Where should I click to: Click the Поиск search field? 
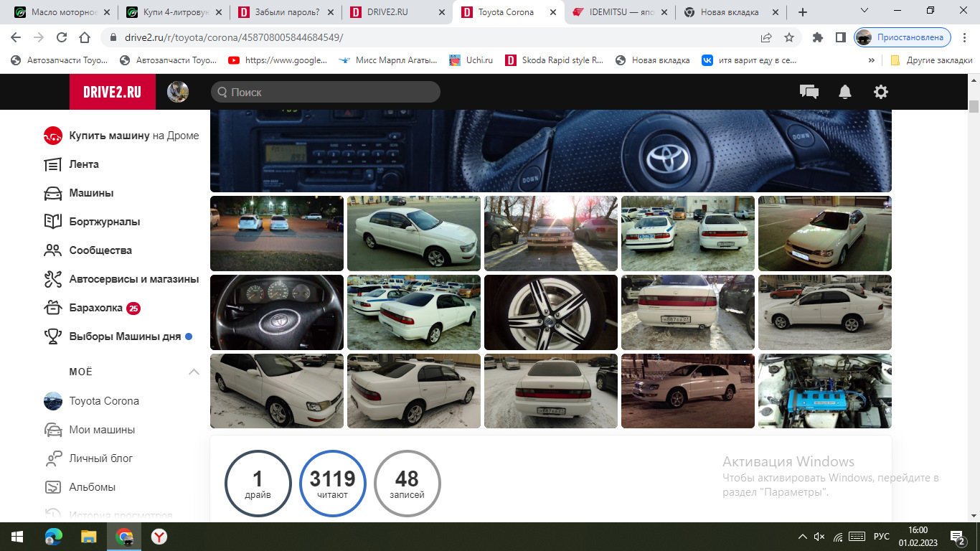326,92
